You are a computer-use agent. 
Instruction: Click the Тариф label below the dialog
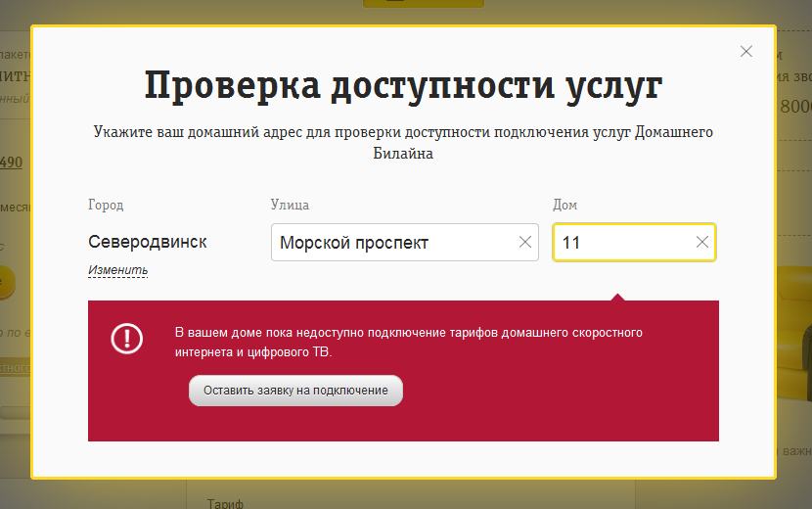pos(224,503)
